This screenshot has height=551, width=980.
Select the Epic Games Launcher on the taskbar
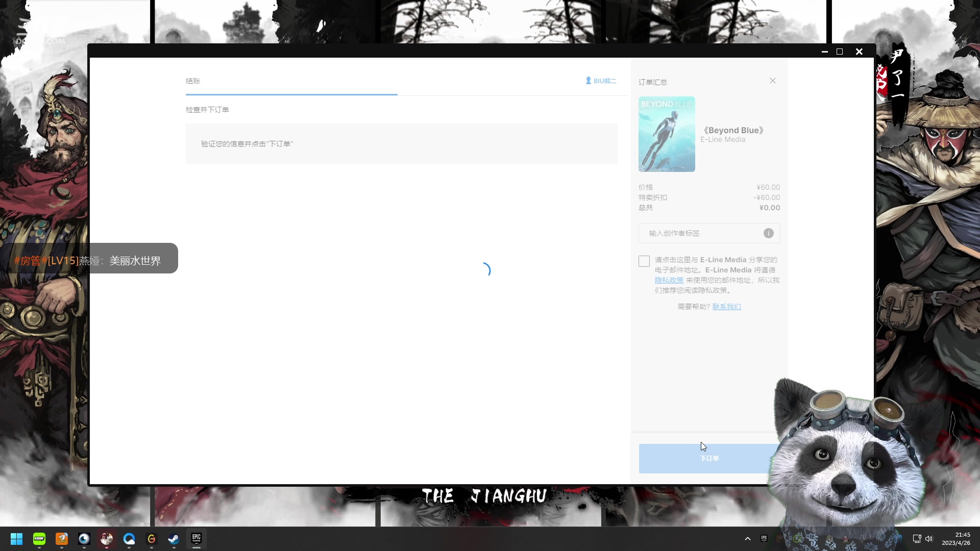pyautogui.click(x=197, y=539)
